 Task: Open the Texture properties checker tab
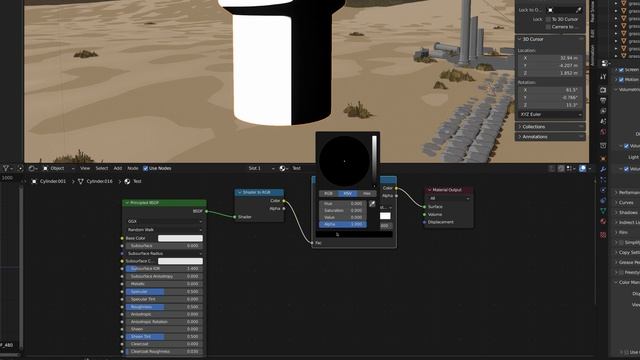pyautogui.click(x=603, y=235)
